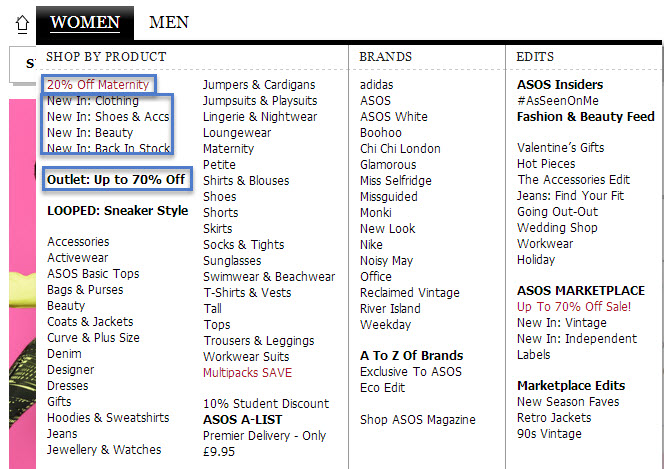Open Curve & Plus Size

click(93, 338)
